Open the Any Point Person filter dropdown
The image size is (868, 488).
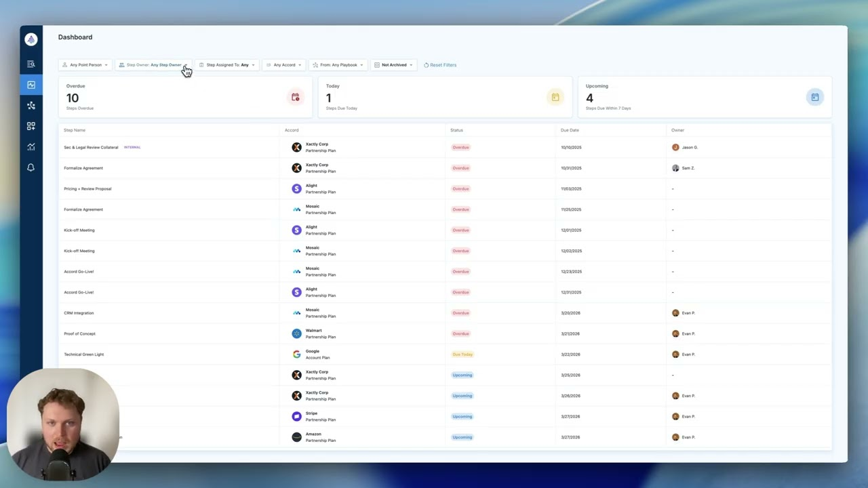[x=85, y=65]
